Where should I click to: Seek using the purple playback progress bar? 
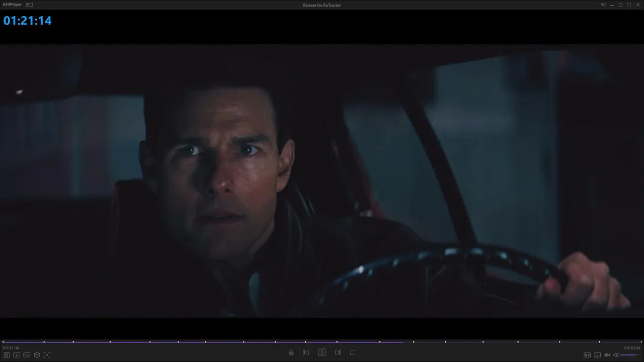322,342
